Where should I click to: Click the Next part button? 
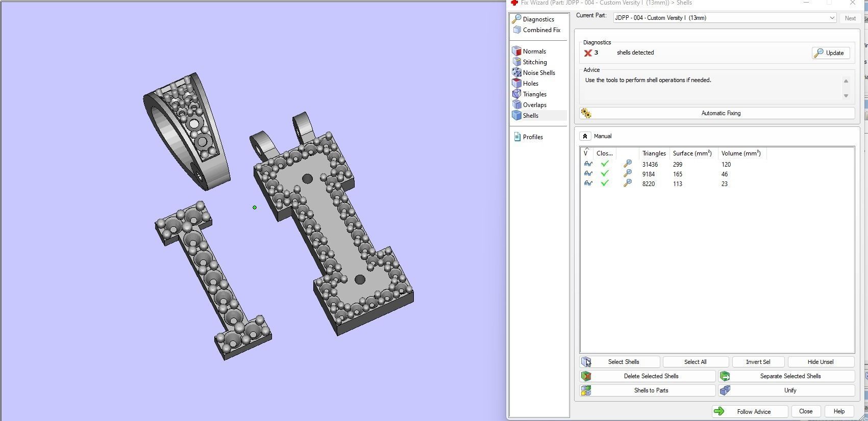[x=850, y=18]
